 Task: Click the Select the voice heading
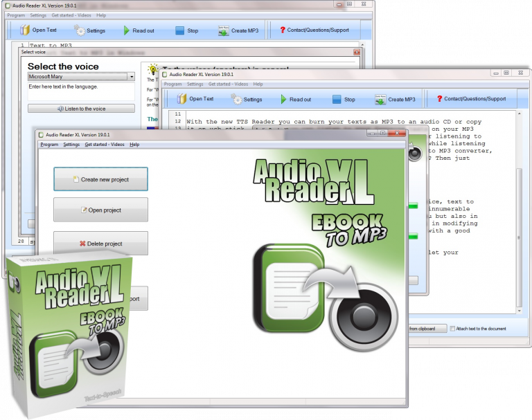(63, 66)
